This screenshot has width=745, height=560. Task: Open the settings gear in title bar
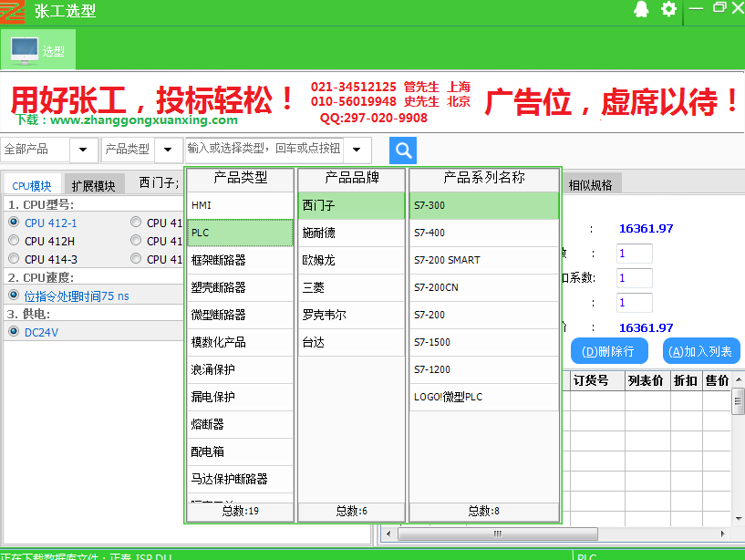point(668,9)
